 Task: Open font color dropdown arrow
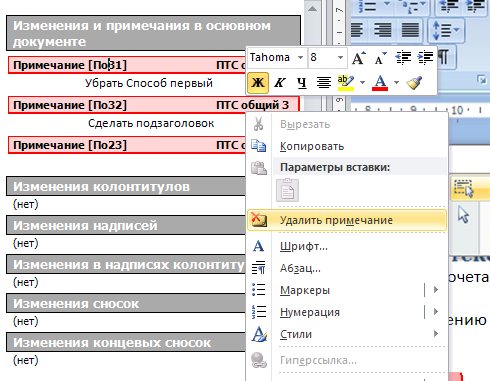point(396,82)
